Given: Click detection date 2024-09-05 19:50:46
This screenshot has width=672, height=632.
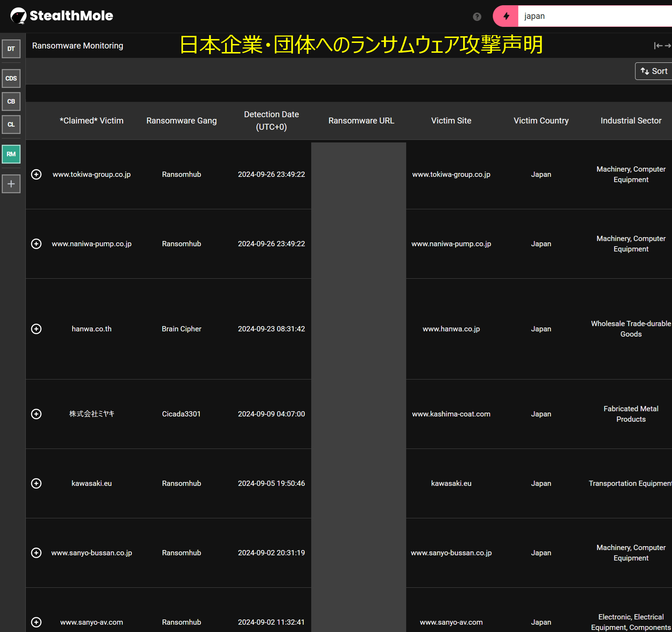Looking at the screenshot, I should click(x=271, y=483).
